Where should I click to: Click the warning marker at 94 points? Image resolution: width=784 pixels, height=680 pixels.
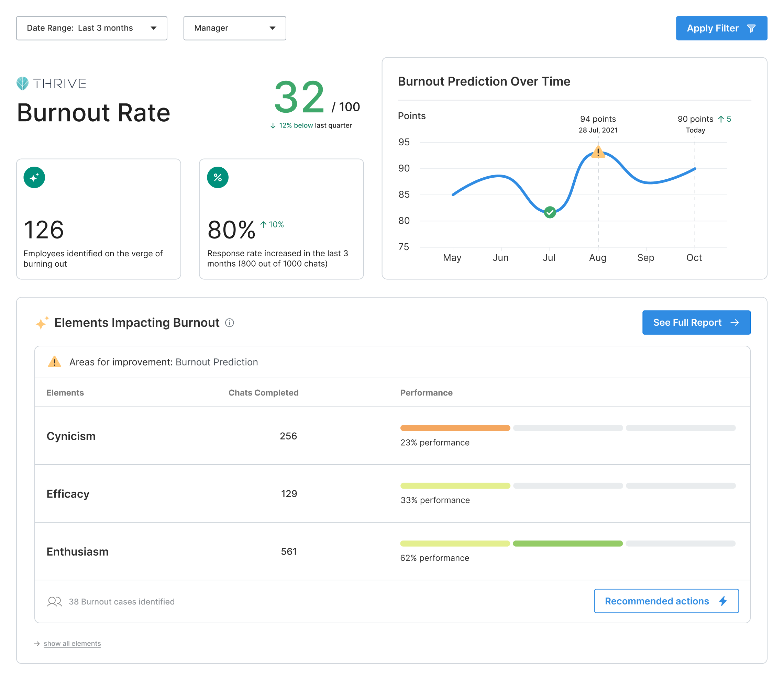598,152
